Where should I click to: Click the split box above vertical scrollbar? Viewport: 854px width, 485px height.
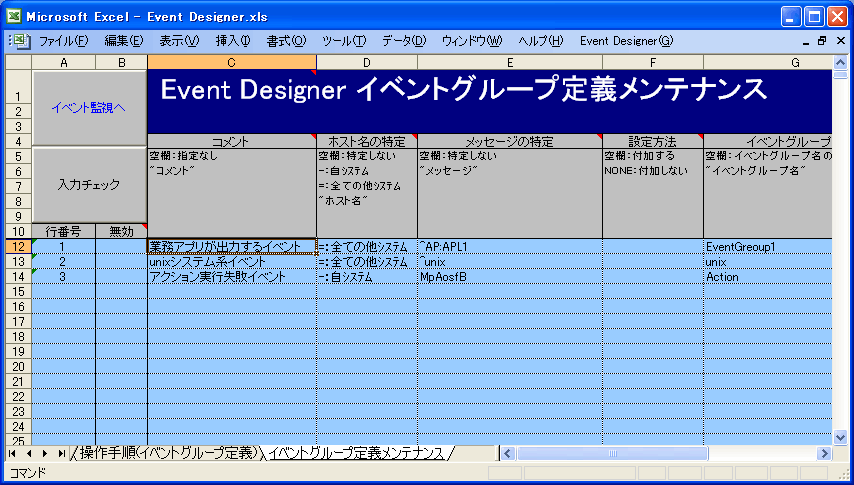click(840, 75)
